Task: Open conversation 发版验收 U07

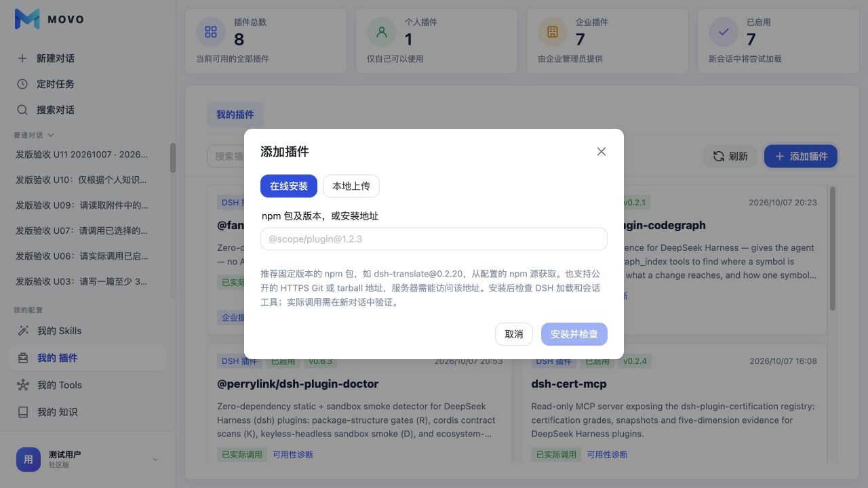Action: coord(81,231)
